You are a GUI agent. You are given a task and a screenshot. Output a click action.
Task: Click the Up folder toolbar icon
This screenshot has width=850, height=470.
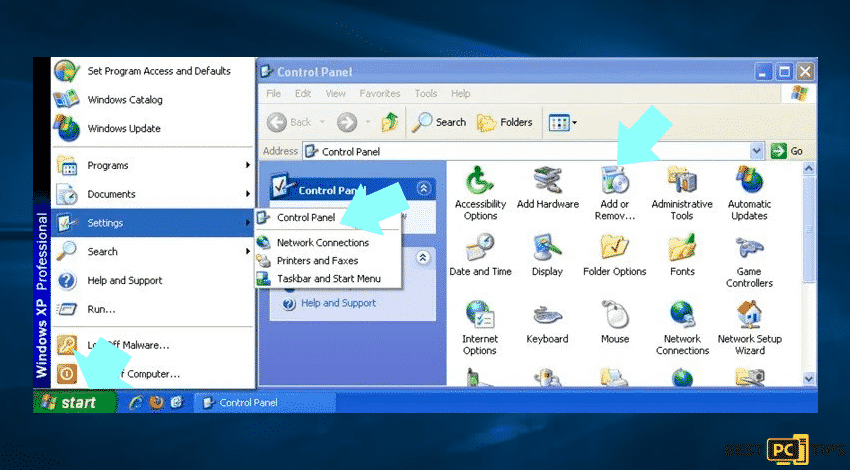(x=389, y=123)
